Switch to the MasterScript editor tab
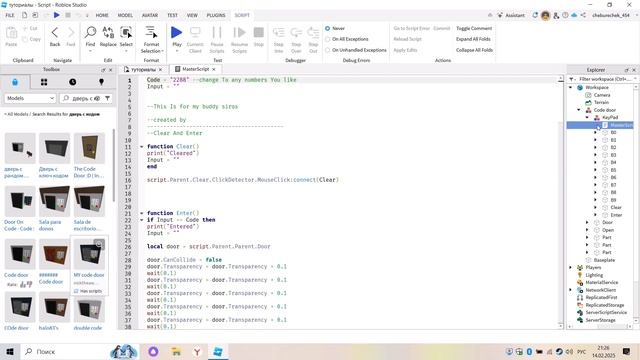 point(195,69)
